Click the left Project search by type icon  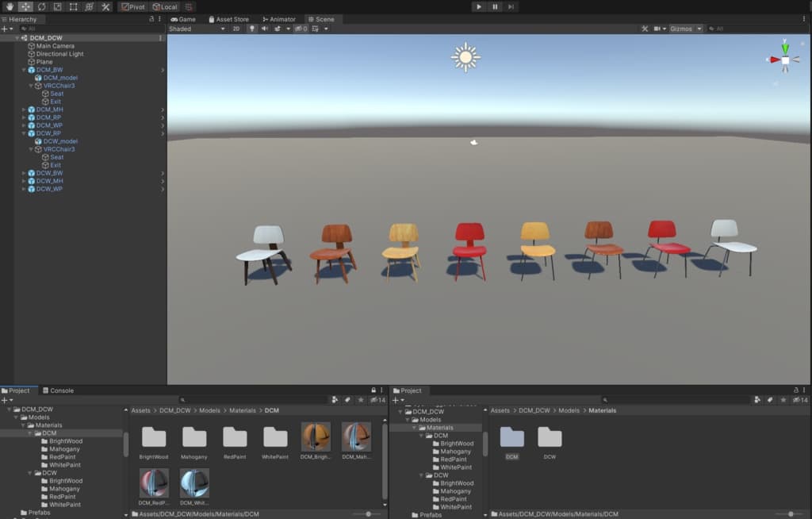tap(335, 400)
